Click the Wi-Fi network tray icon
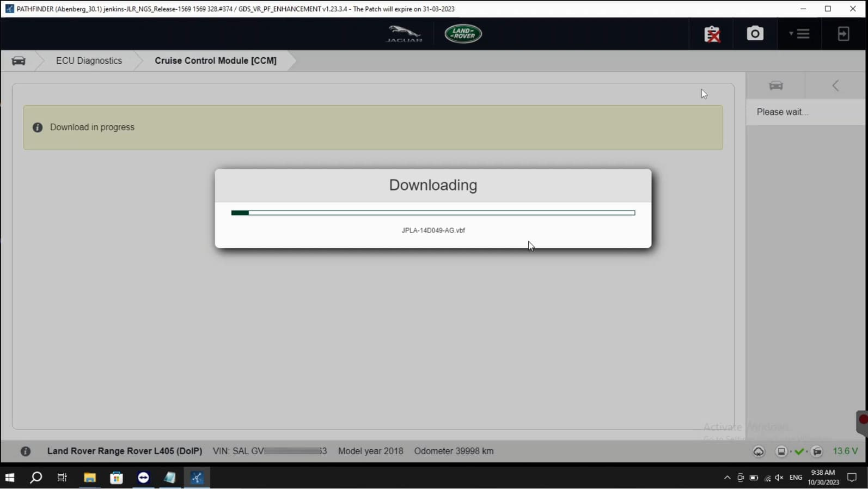Viewport: 868px width, 489px height. [x=767, y=478]
